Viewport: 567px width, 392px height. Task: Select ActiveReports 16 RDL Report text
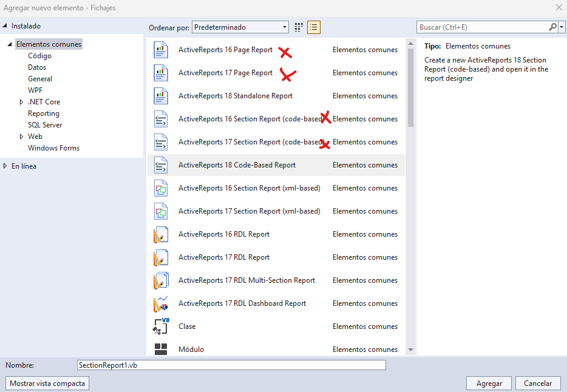coord(224,234)
